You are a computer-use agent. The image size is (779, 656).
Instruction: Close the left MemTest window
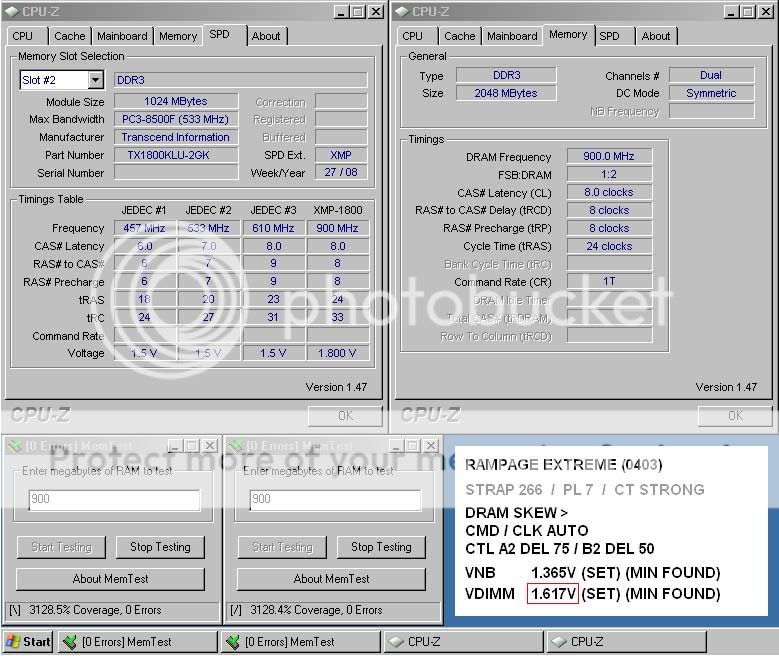click(x=210, y=446)
